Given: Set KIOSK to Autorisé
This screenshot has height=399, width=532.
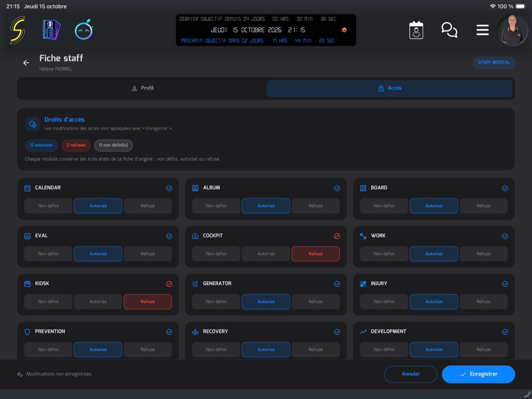Looking at the screenshot, I should (98, 302).
